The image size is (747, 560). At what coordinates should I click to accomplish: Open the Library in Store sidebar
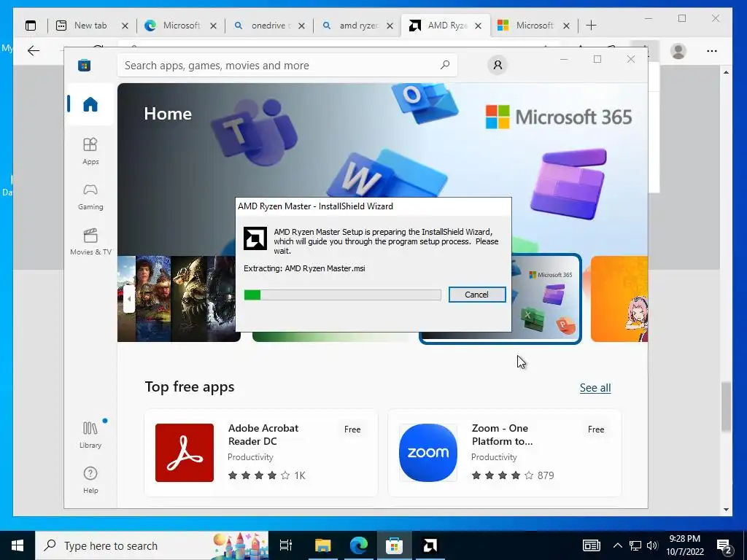tap(90, 435)
